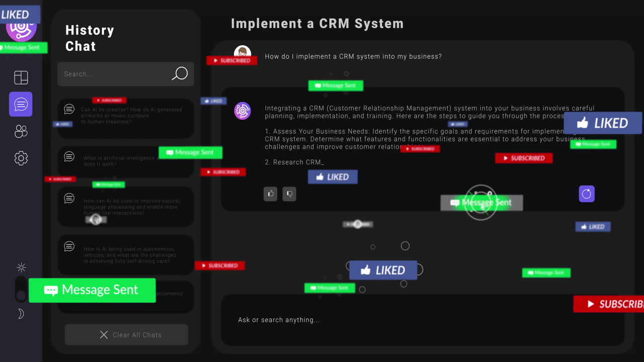This screenshot has width=644, height=362.
Task: Click the magnifying glass in the history search bar
Action: (179, 74)
